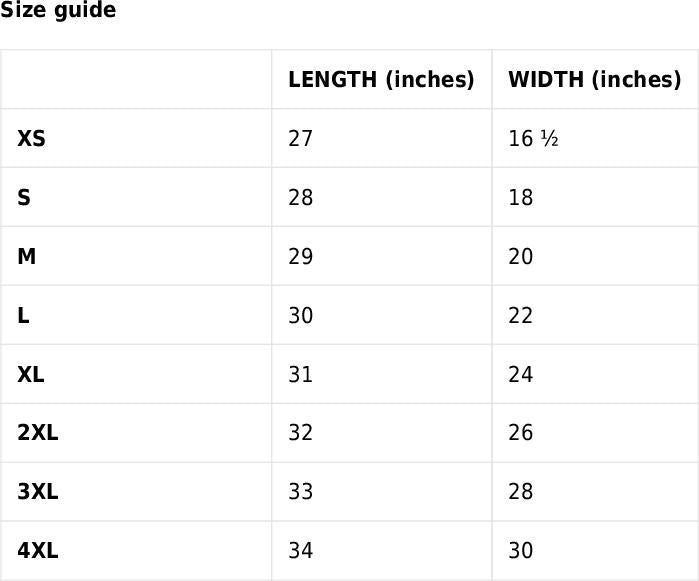Click the XS length value 27
Image resolution: width=699 pixels, height=581 pixels.
[301, 138]
